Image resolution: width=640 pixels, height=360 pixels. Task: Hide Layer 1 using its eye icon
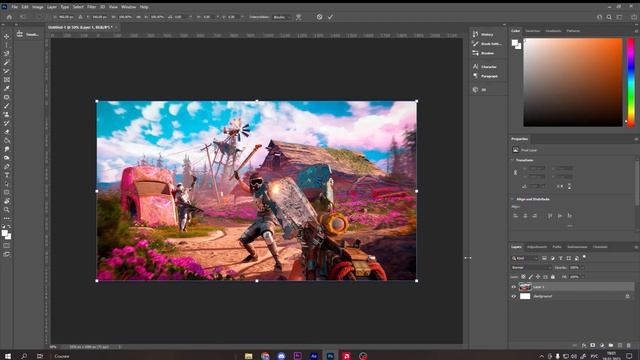pos(513,287)
